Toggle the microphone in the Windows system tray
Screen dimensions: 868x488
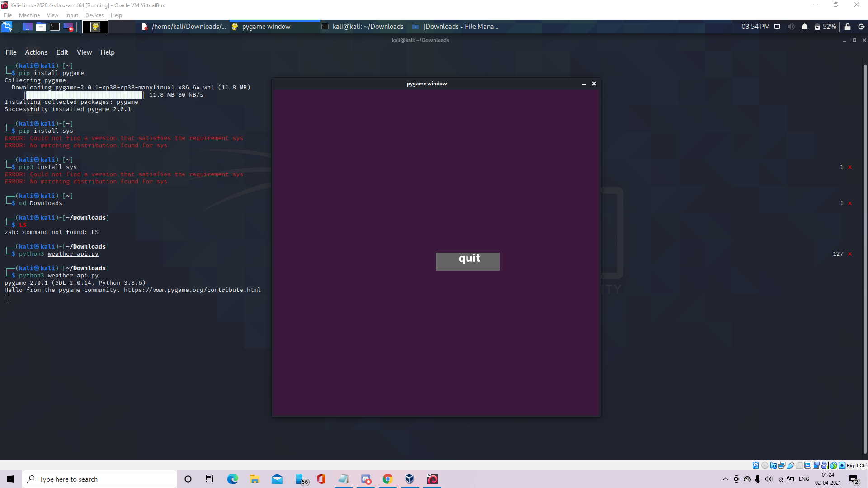click(x=757, y=479)
